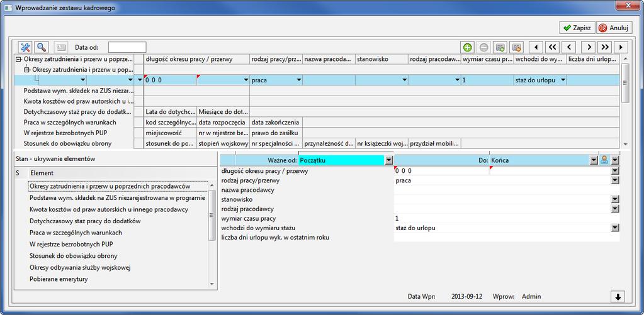Click the edit-period icon with orange badge
644x315 pixels.
(517, 47)
